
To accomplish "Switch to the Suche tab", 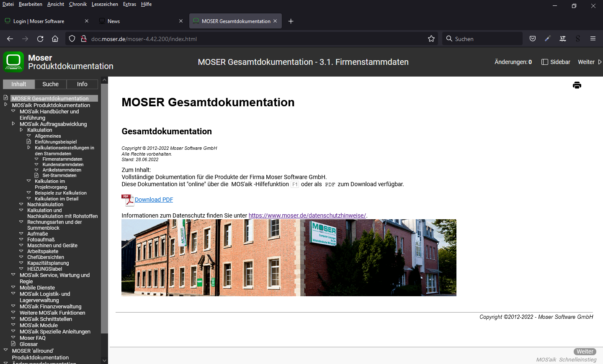I will point(51,84).
